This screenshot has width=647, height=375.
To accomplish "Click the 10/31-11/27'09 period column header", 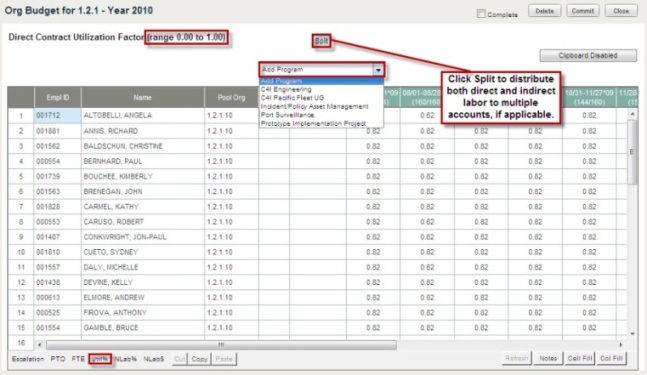I will pos(589,97).
